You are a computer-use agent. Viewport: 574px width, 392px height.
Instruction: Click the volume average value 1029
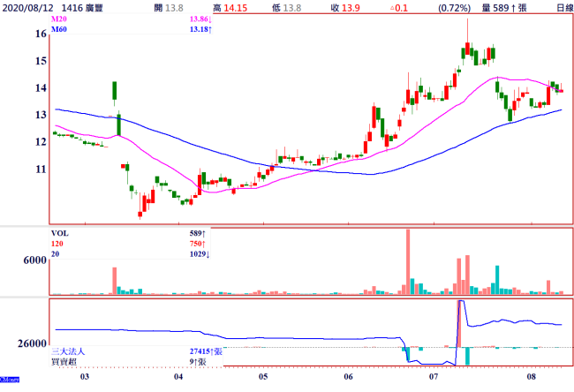[200, 254]
